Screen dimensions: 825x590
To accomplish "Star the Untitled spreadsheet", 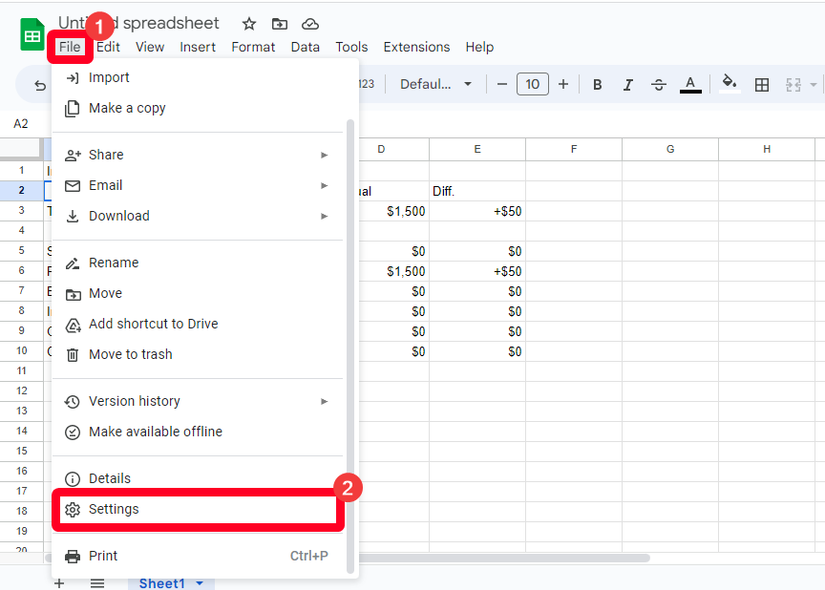I will [x=249, y=24].
